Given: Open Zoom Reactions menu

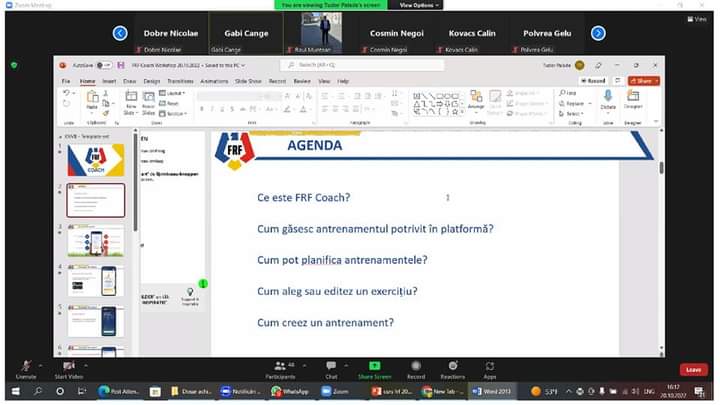Looking at the screenshot, I should coord(453,370).
